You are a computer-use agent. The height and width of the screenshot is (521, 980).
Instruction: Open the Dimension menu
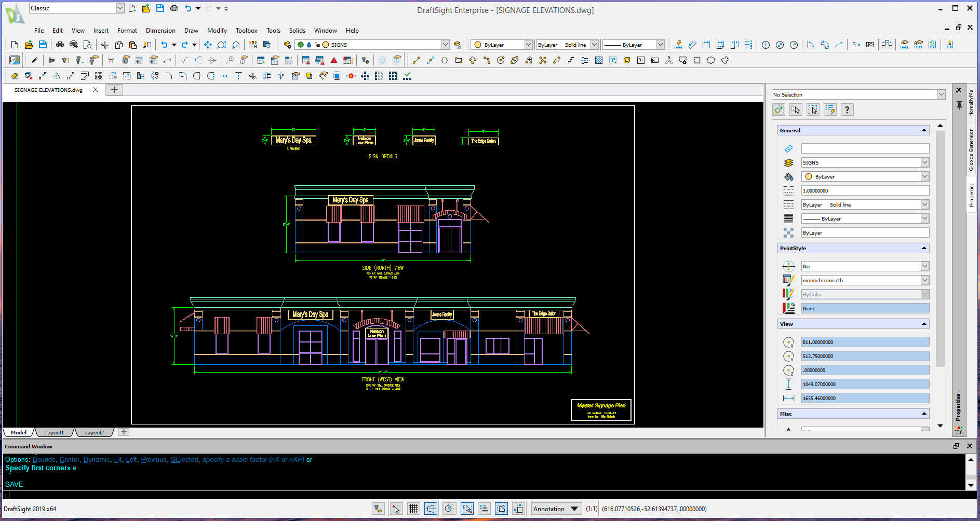pos(160,30)
